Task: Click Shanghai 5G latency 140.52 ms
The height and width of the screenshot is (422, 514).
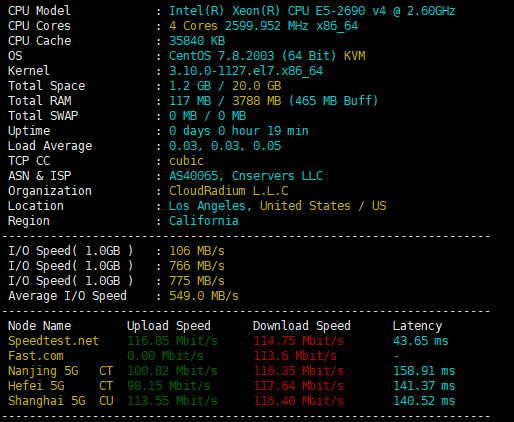Action: pyautogui.click(x=424, y=401)
